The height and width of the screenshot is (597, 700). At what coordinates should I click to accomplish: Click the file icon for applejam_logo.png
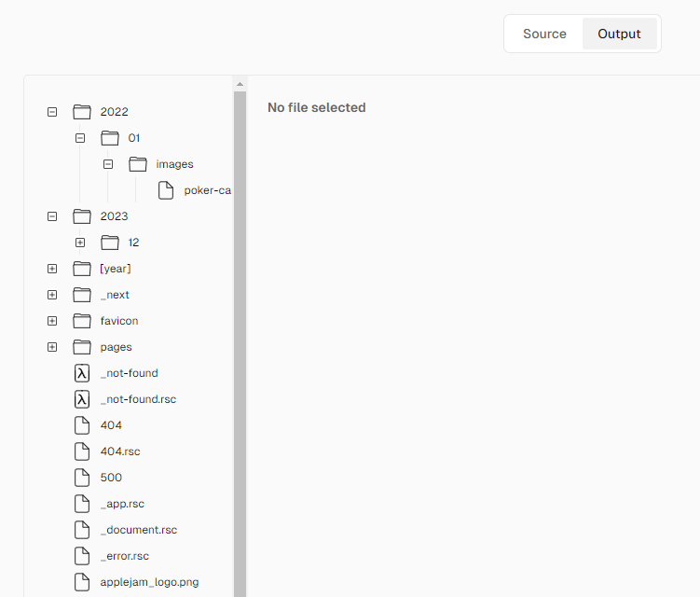tap(82, 582)
